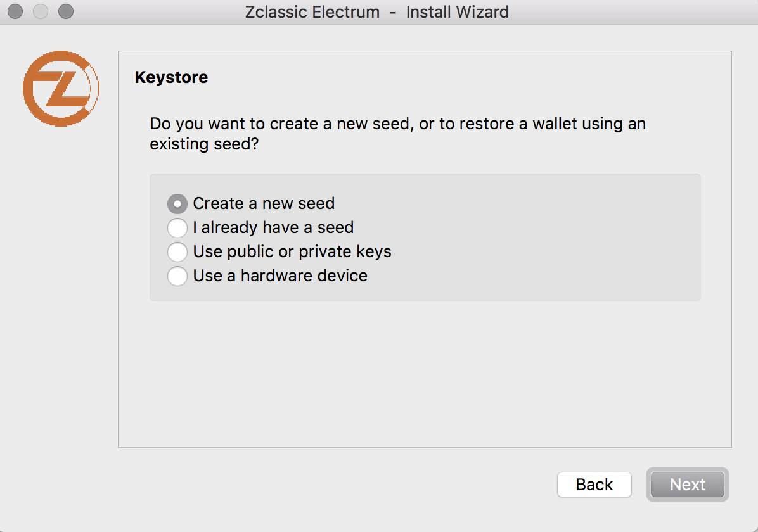The image size is (758, 532).
Task: Click the window zoom button in the title bar
Action: 66,11
